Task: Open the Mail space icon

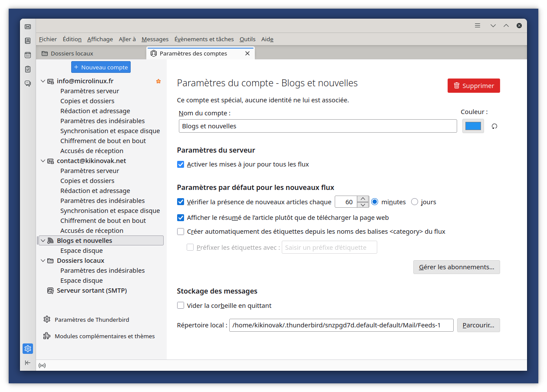Action: [28, 26]
